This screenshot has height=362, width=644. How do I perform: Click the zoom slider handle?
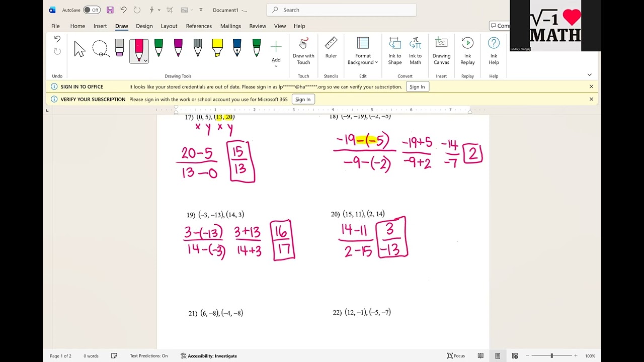551,356
